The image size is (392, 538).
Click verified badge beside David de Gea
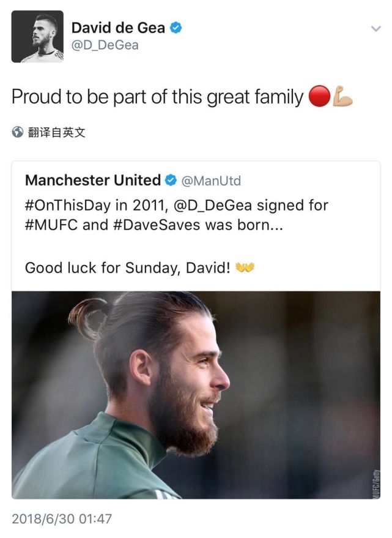[176, 28]
